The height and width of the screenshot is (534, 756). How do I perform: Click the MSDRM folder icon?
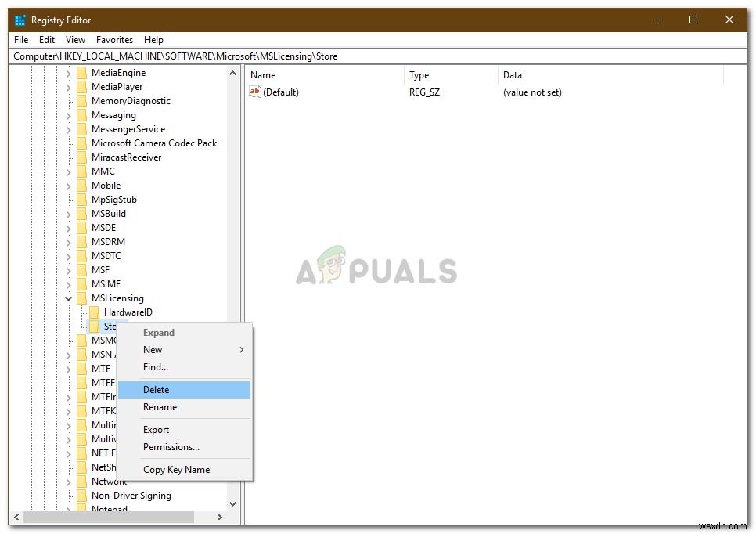[82, 242]
